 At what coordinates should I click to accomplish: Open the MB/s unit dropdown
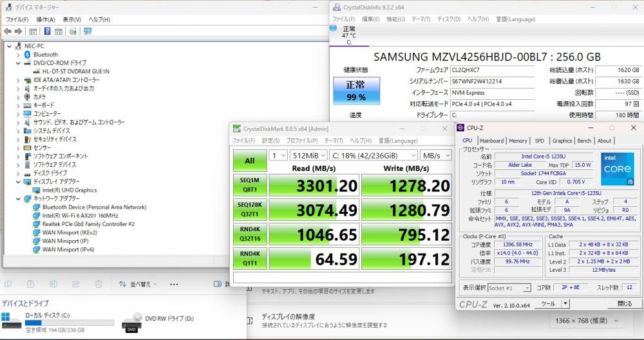[x=435, y=156]
